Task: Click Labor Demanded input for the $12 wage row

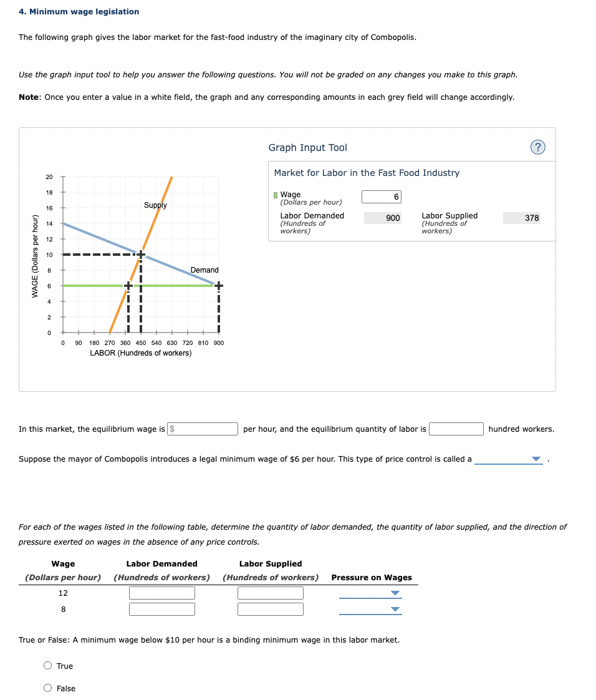Action: click(161, 593)
